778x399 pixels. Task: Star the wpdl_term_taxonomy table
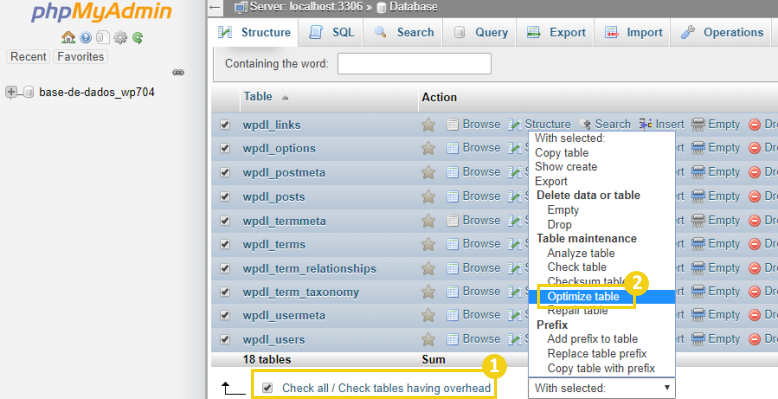(428, 292)
